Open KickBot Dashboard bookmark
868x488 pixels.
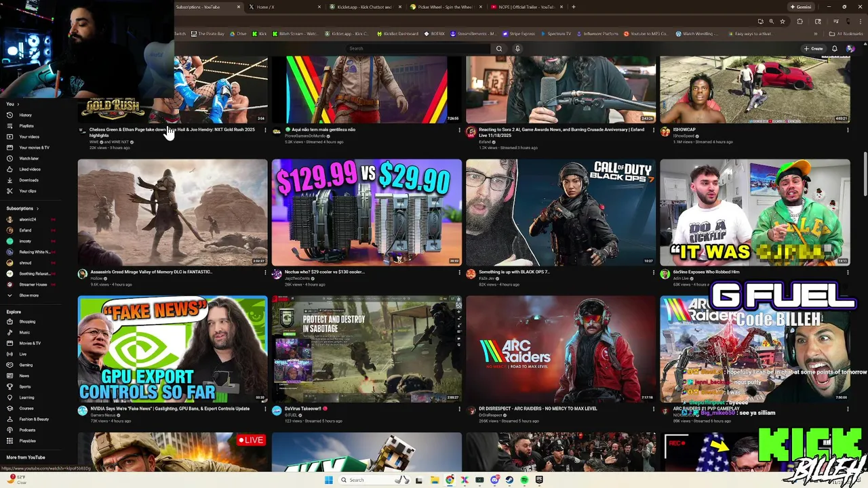click(397, 33)
